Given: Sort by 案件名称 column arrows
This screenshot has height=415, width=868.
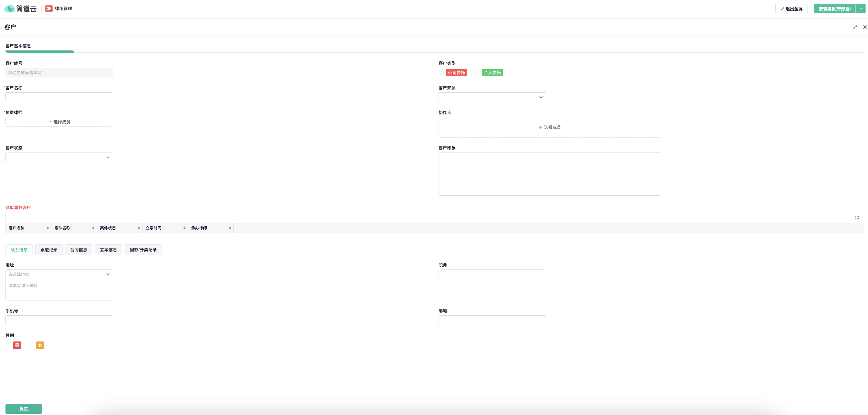Looking at the screenshot, I should (93, 228).
